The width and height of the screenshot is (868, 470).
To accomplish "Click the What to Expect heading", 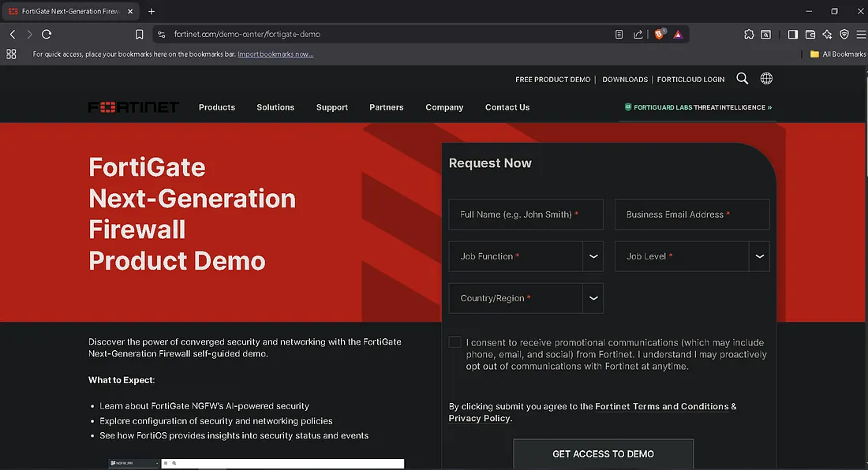I will coord(122,380).
